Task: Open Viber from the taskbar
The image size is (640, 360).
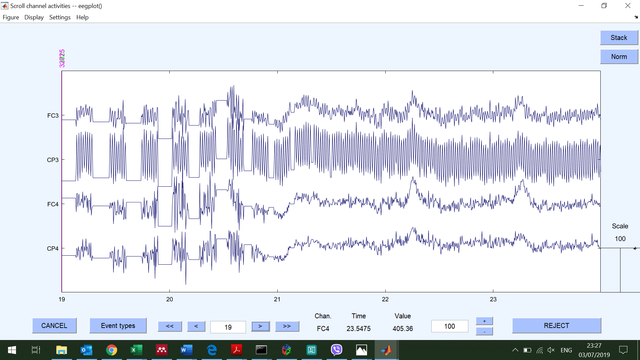Action: click(336, 350)
